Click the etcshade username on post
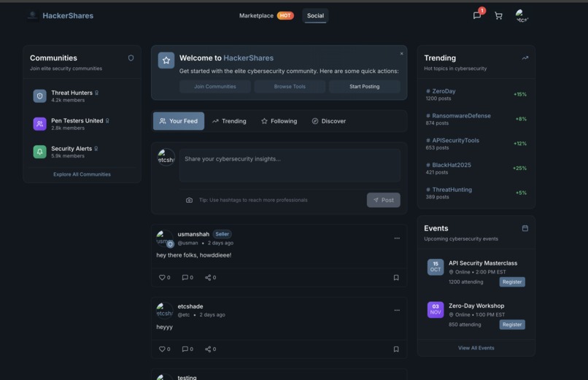The width and height of the screenshot is (588, 380). click(190, 306)
